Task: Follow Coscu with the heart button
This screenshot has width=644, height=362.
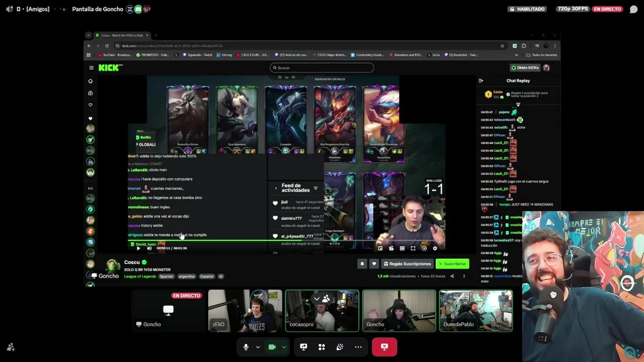Action: coord(374,263)
